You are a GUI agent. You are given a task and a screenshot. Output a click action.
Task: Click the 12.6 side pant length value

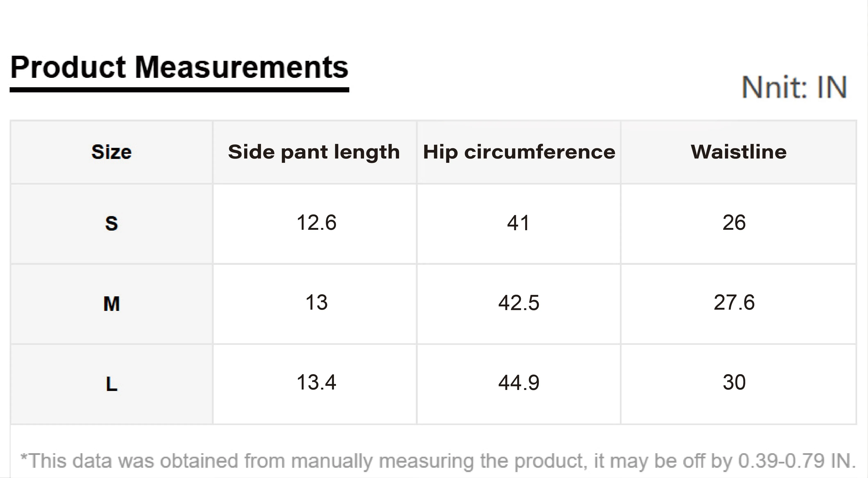tap(316, 223)
